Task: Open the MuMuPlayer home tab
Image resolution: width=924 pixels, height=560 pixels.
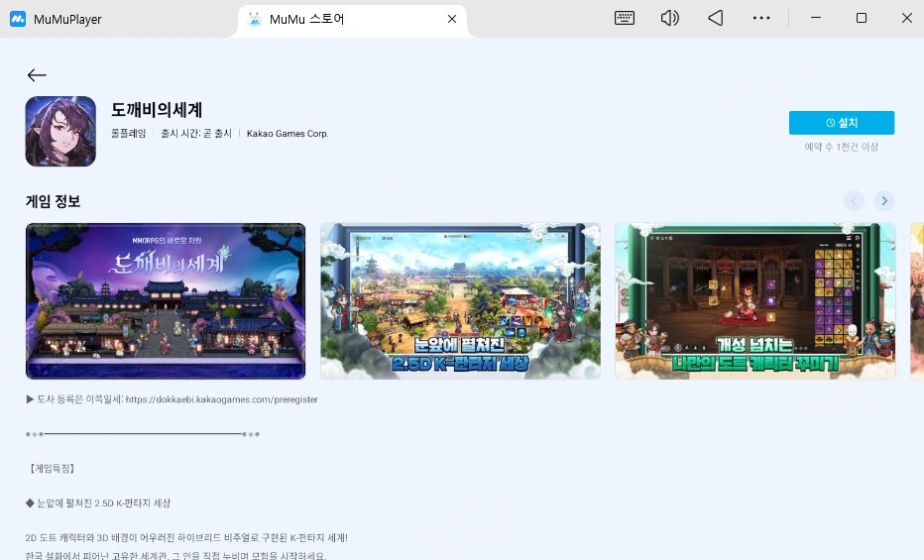Action: click(56, 19)
